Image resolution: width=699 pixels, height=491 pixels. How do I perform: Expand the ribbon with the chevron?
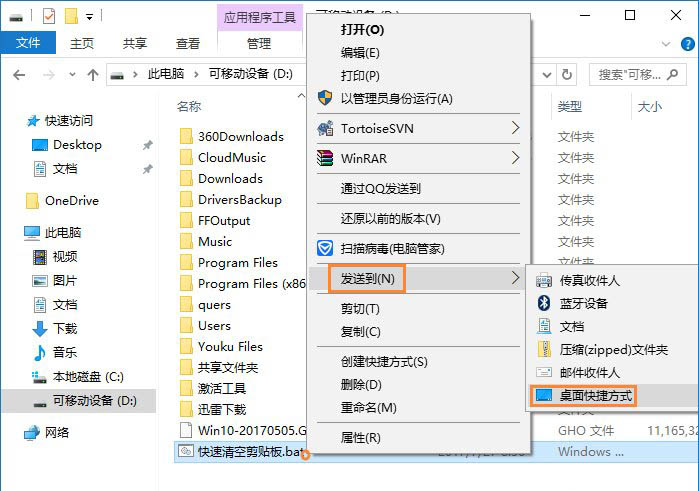(665, 43)
